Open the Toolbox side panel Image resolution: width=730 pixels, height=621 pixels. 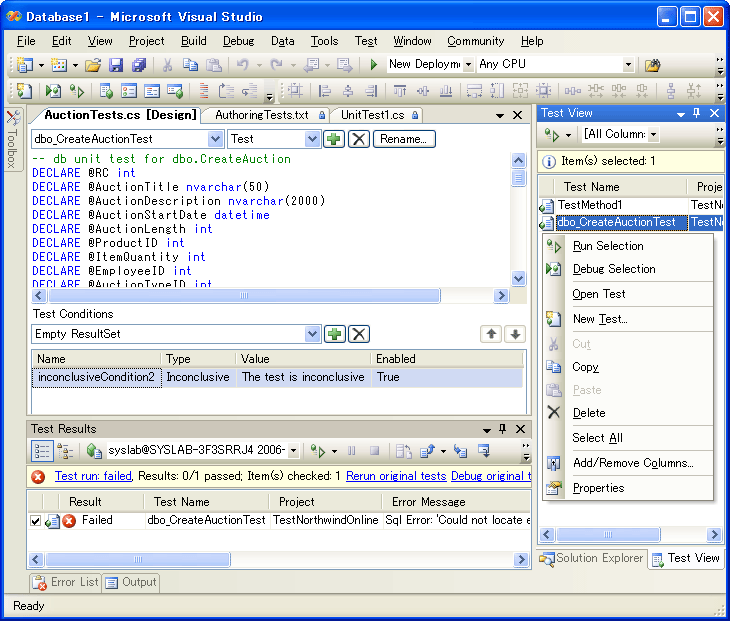coord(13,139)
